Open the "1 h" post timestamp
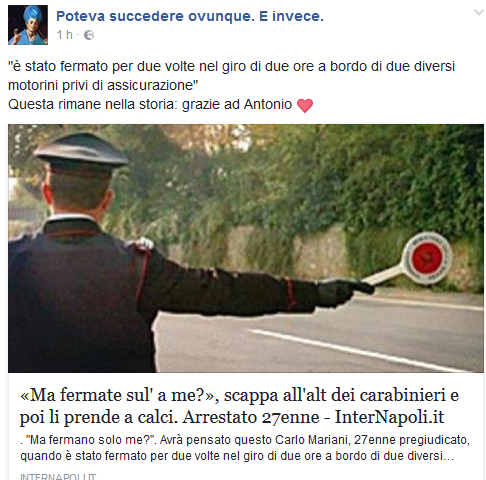 coord(64,35)
